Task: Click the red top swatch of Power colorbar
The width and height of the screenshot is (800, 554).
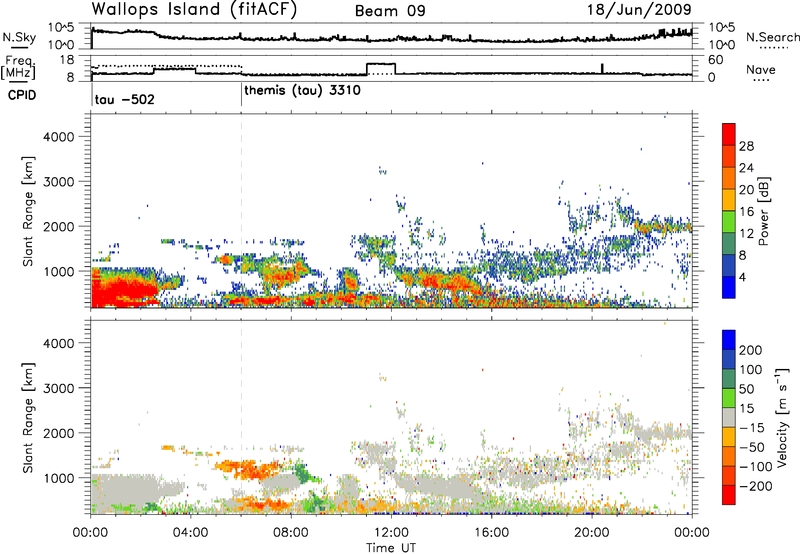Action: tap(729, 135)
